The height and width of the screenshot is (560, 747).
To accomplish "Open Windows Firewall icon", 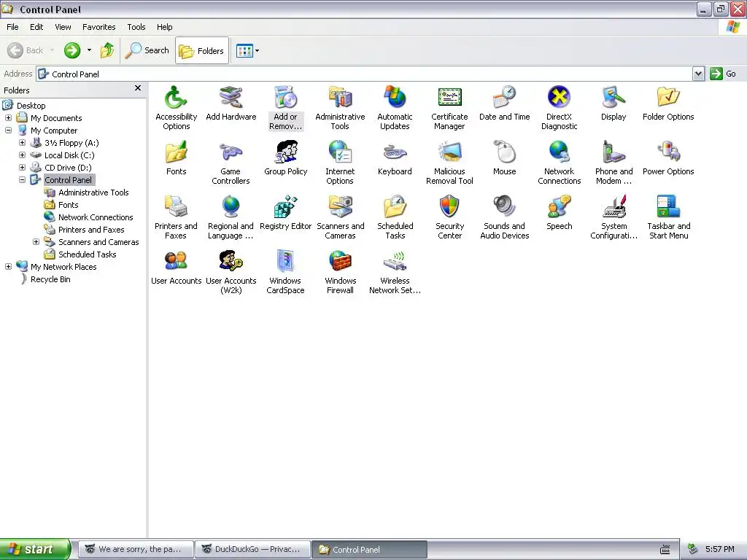I will point(340,273).
